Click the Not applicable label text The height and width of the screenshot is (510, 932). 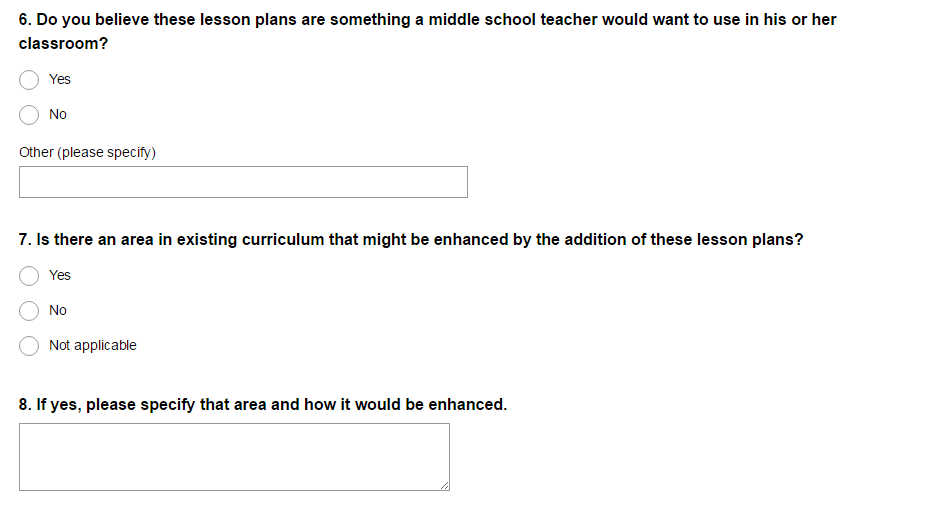(93, 345)
